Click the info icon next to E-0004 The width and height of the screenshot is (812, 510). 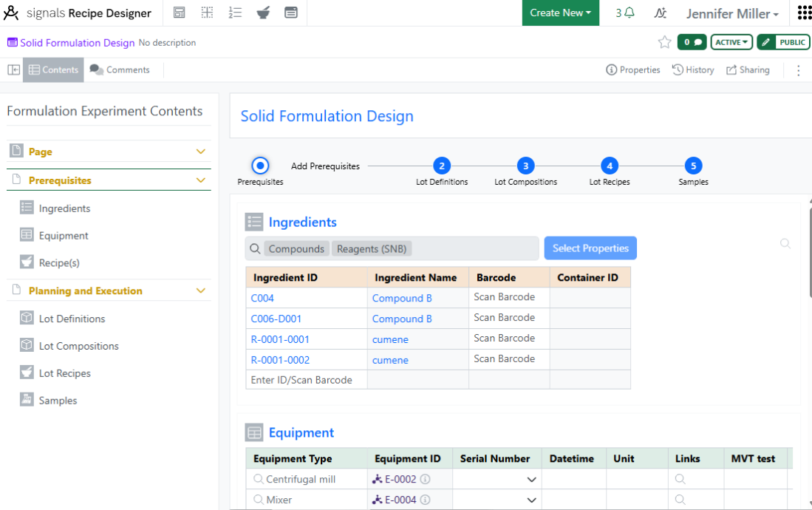[425, 500]
